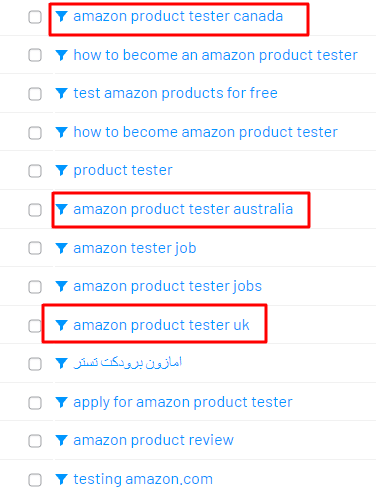Click filter icon next to 'amazon product review'
The width and height of the screenshot is (376, 497).
pyautogui.click(x=61, y=440)
